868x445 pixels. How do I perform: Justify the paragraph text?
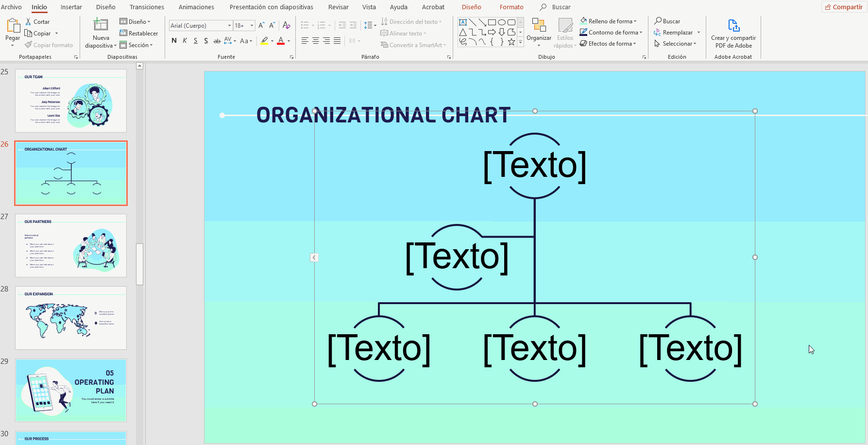(x=337, y=41)
